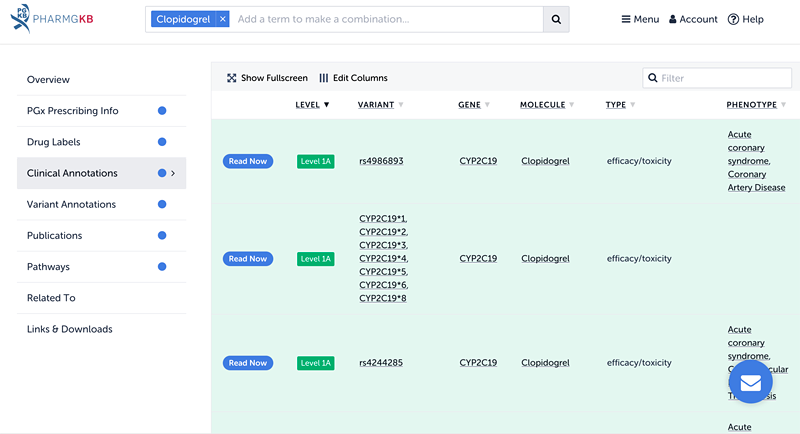Open Variant Annotations section
Screen dimensions: 800x434
102,204
